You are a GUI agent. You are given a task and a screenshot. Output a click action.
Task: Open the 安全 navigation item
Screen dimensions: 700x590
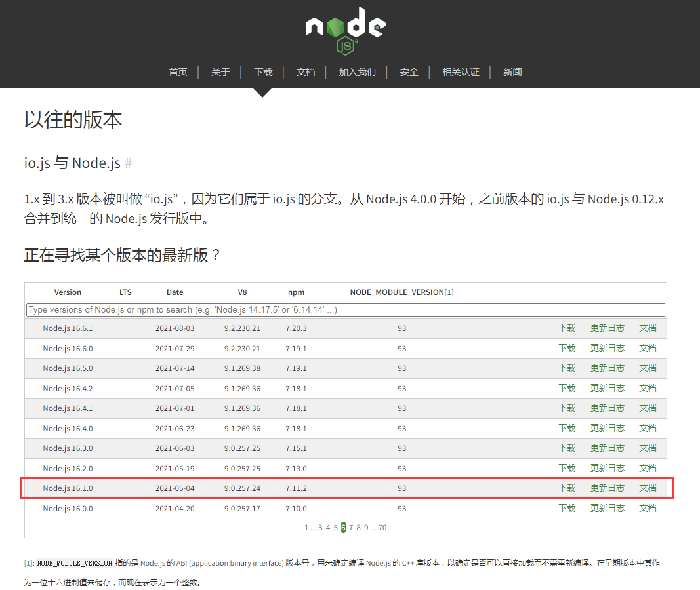[409, 72]
